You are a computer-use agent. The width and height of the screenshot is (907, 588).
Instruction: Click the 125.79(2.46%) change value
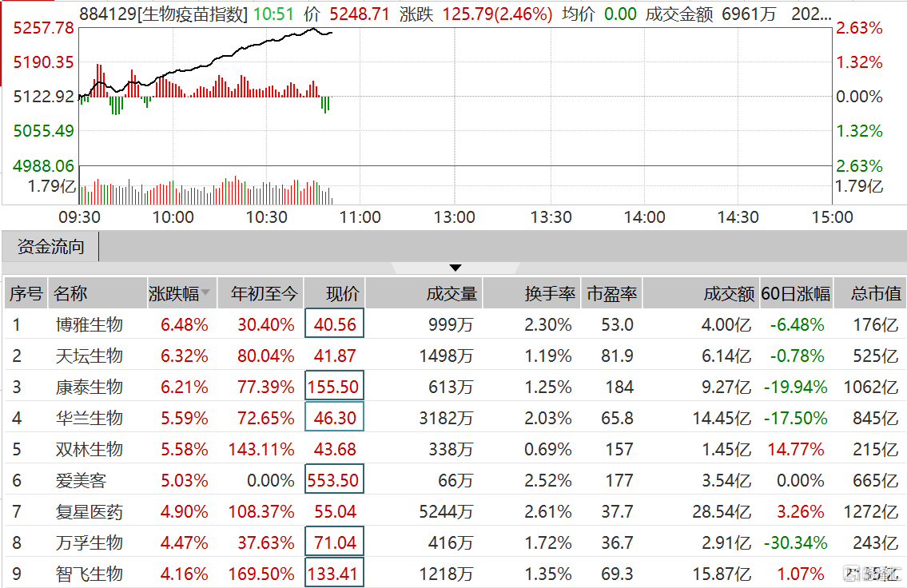coord(498,14)
